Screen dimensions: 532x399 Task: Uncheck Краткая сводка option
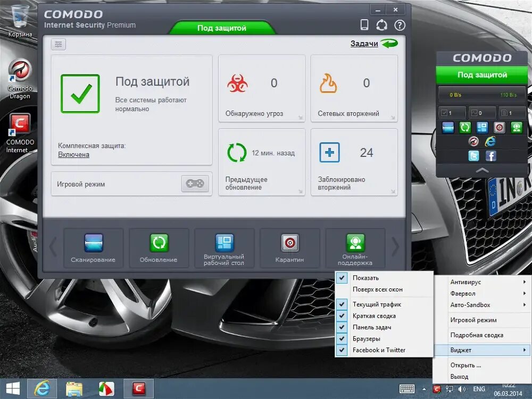click(384, 316)
